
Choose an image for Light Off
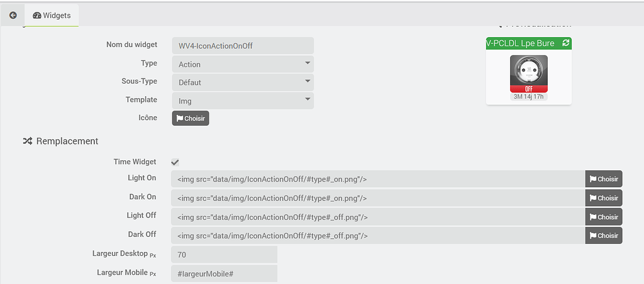click(x=604, y=217)
